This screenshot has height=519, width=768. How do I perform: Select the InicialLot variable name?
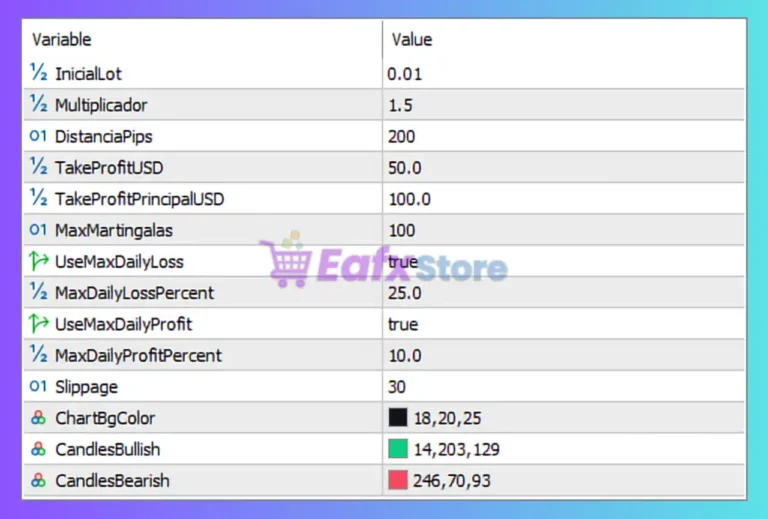pyautogui.click(x=88, y=74)
